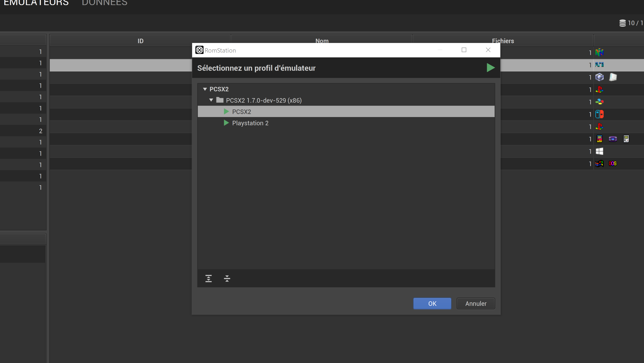The width and height of the screenshot is (644, 363).
Task: Click the GameCube system icon
Action: point(599,77)
